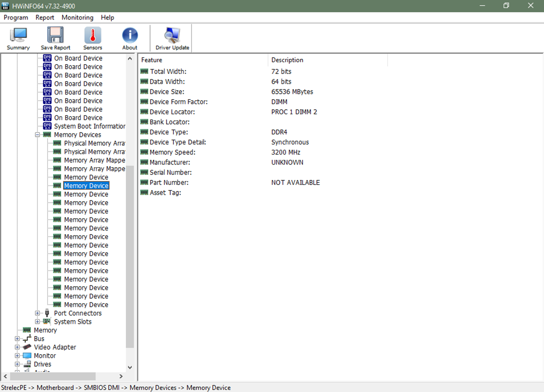Collapse the Memory Devices tree node

click(37, 135)
